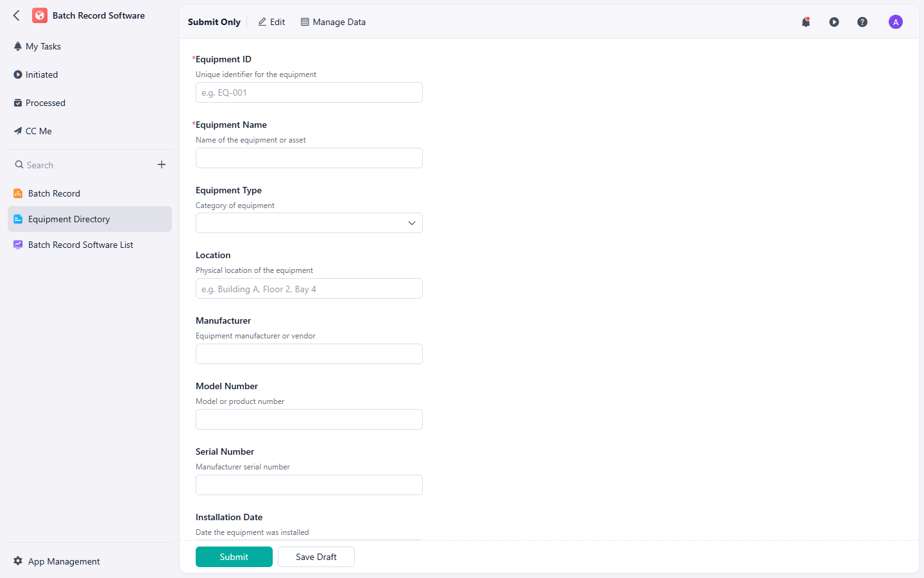924x578 pixels.
Task: Save the form as draft
Action: (x=316, y=557)
